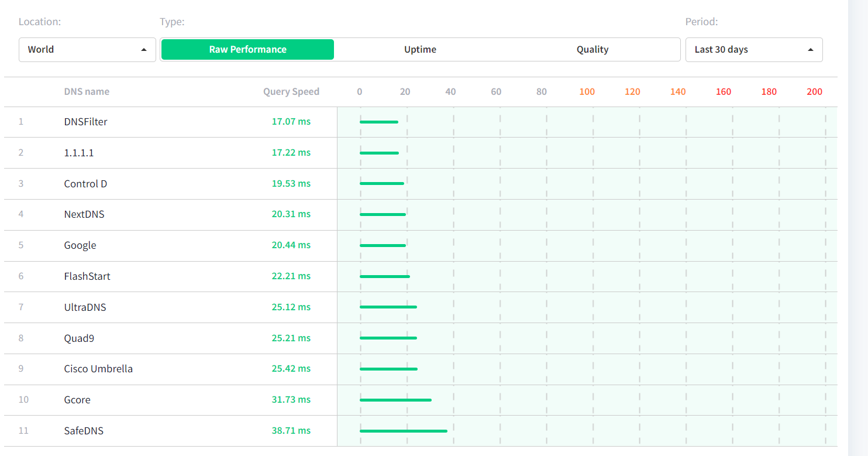The width and height of the screenshot is (868, 456).
Task: Click the Type label
Action: click(172, 22)
